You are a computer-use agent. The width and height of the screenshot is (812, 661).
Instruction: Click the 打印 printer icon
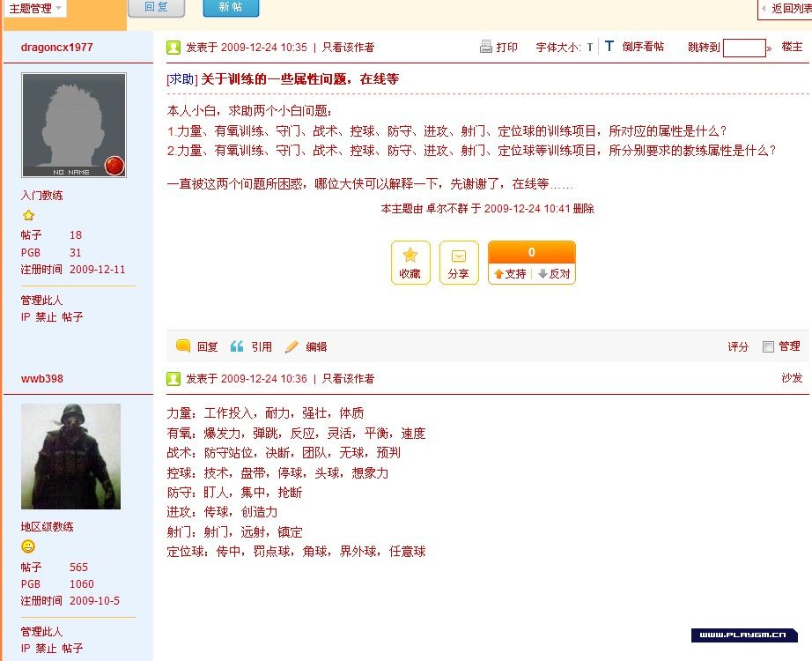(x=486, y=48)
